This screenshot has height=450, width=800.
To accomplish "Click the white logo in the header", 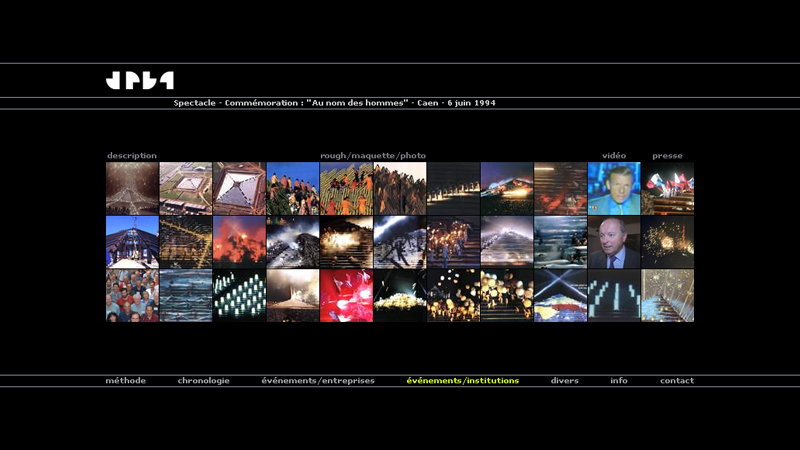I will point(140,81).
